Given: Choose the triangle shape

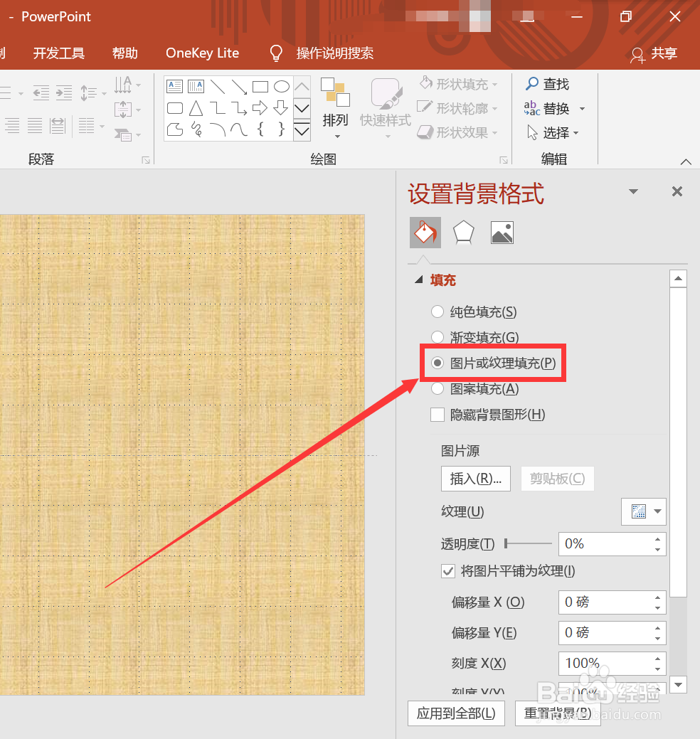Looking at the screenshot, I should [196, 108].
